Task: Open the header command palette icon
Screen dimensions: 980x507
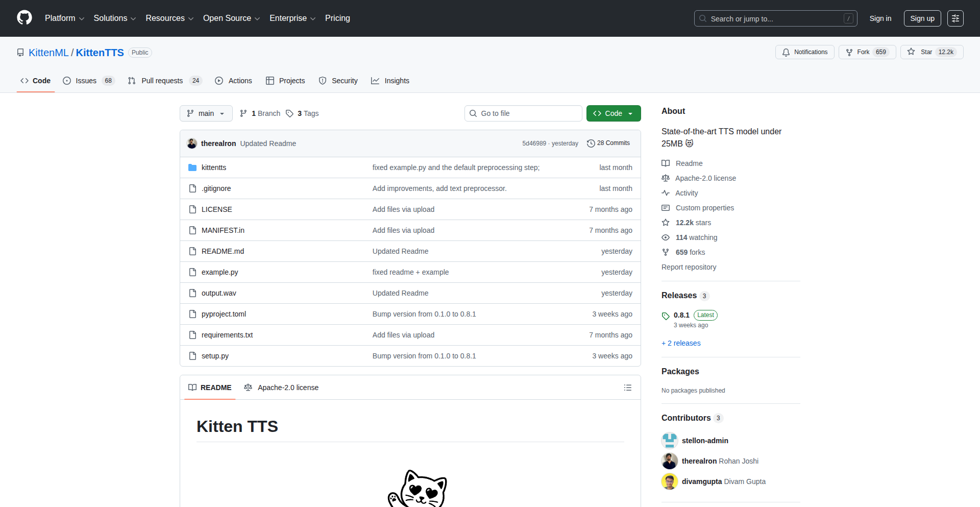Action: [955, 18]
